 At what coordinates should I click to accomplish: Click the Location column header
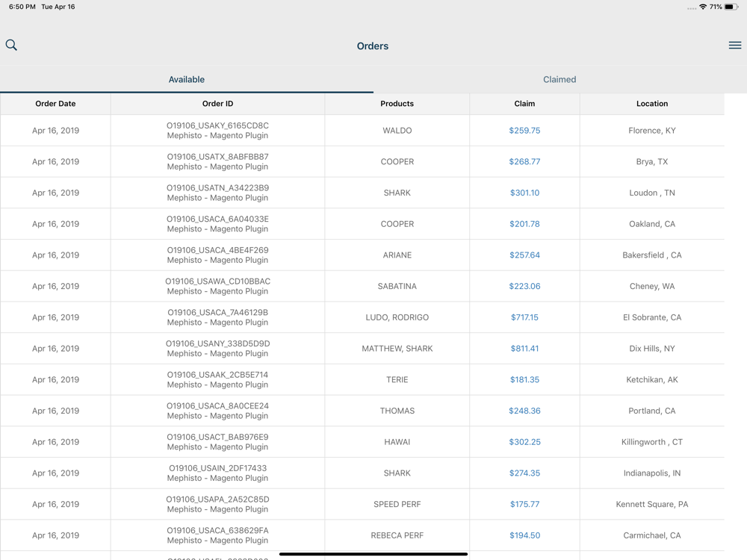pyautogui.click(x=652, y=104)
